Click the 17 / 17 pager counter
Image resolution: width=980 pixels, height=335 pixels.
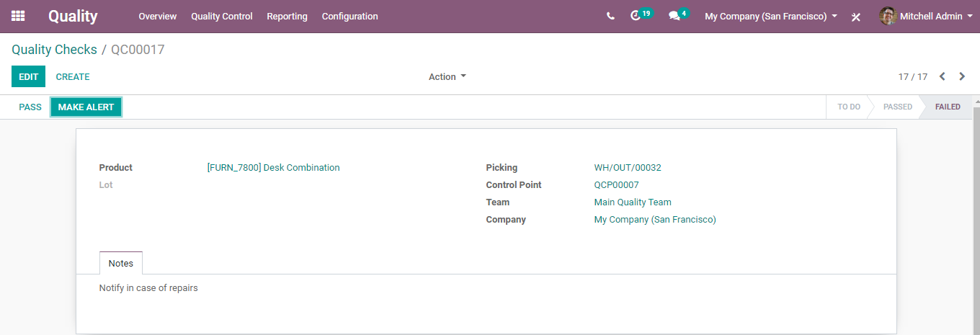[912, 76]
